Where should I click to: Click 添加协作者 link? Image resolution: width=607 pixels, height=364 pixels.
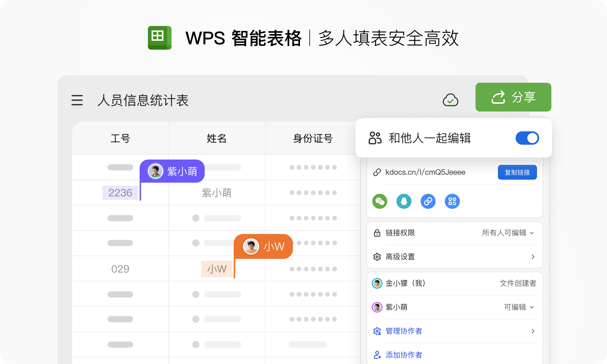click(404, 355)
